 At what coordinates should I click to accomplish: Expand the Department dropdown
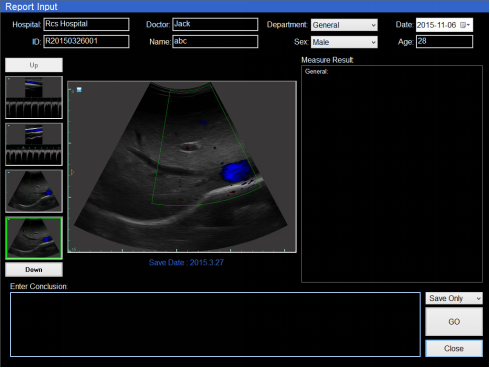click(344, 25)
